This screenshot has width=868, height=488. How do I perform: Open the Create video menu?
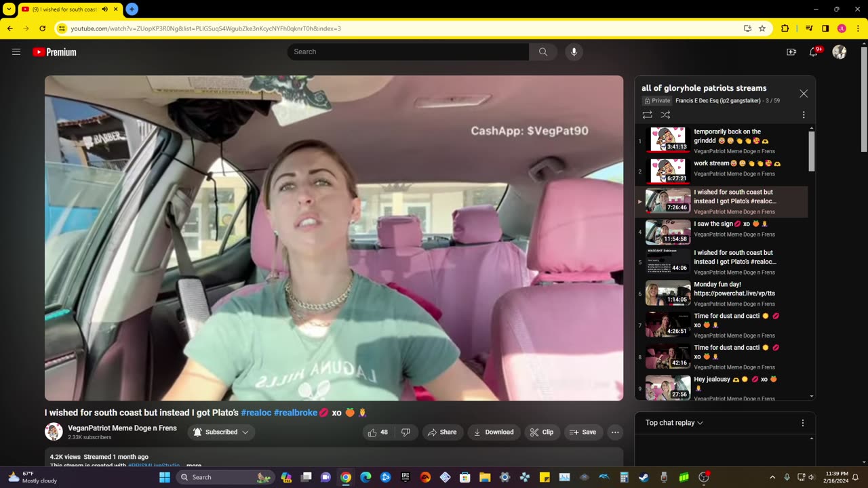(791, 52)
